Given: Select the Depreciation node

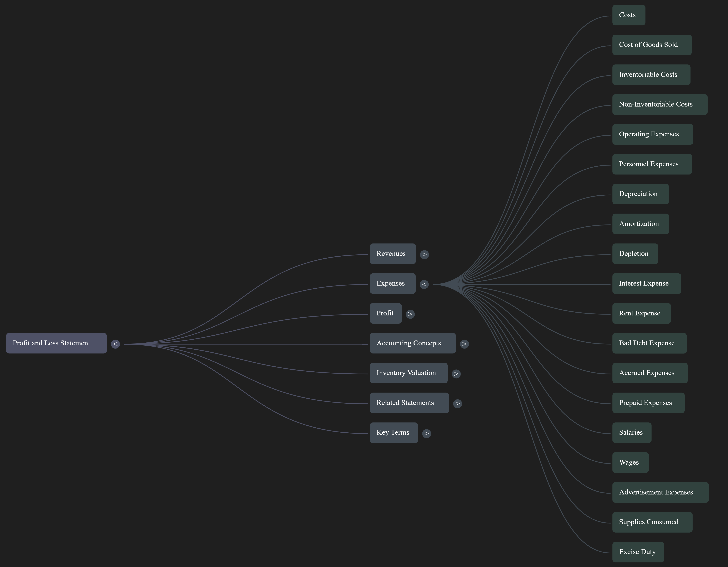Looking at the screenshot, I should click(640, 194).
